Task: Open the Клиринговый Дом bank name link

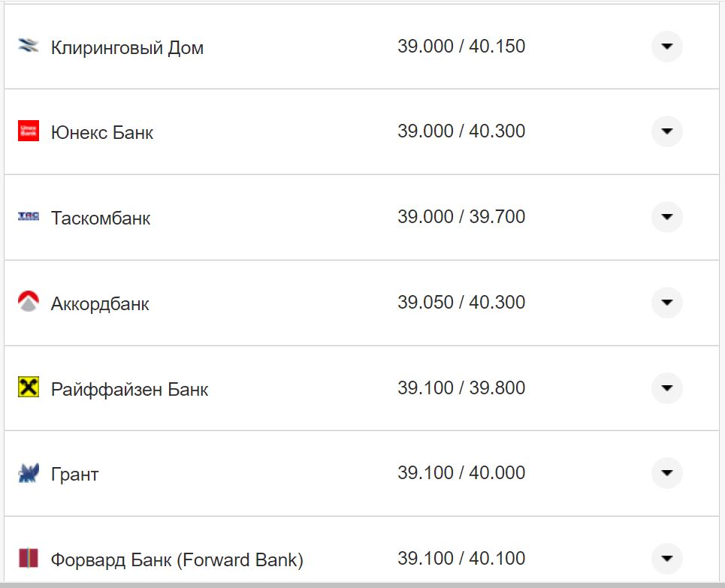Action: tap(127, 48)
